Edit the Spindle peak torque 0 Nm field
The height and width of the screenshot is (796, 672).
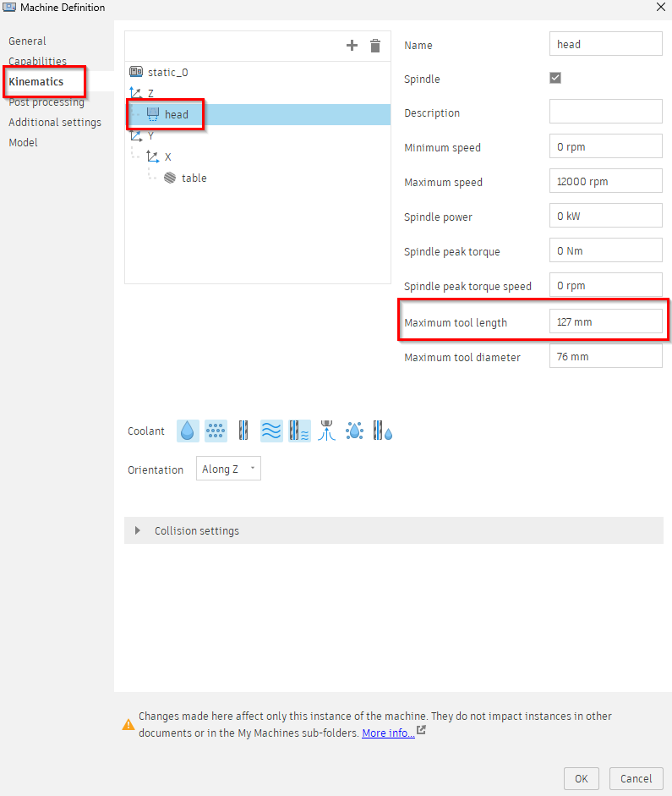(605, 250)
